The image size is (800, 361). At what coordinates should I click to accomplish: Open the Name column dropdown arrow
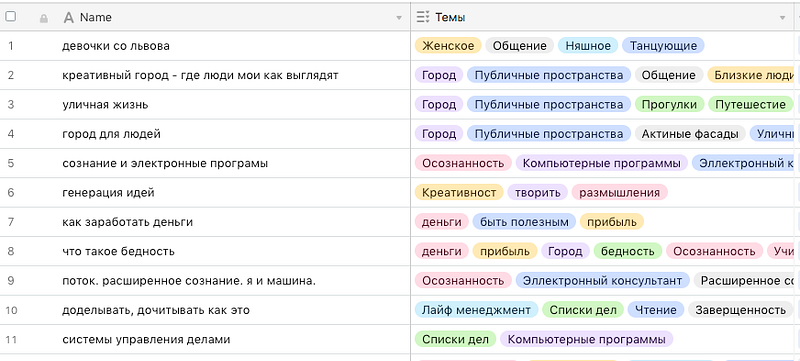pos(399,18)
